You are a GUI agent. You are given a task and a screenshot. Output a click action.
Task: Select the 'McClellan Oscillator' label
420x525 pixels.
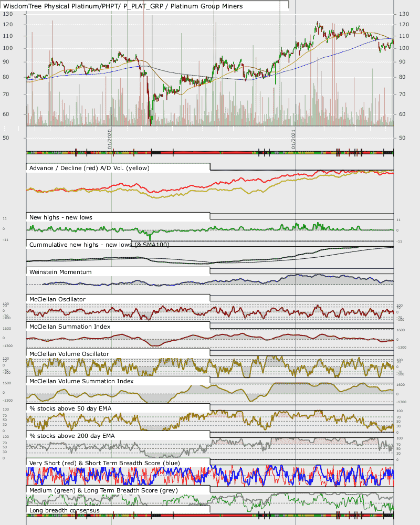coord(57,299)
